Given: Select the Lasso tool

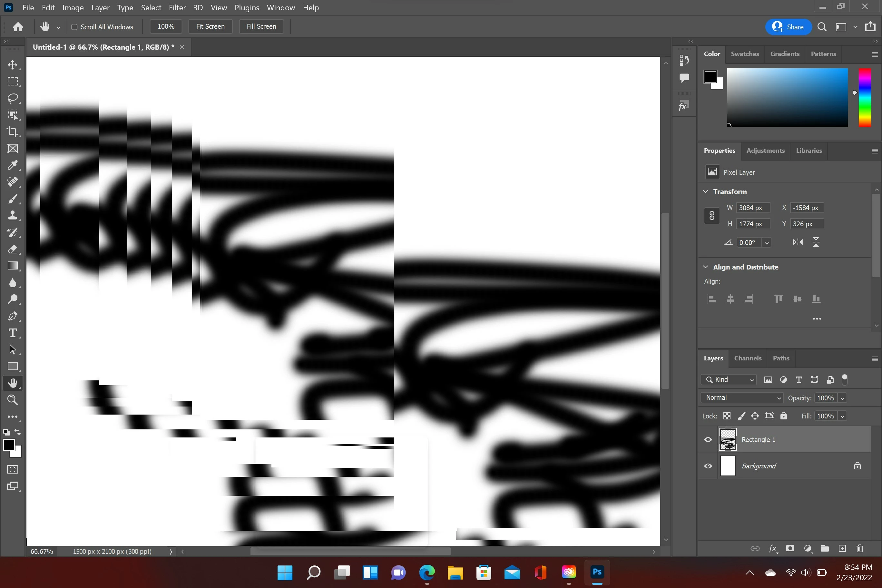Looking at the screenshot, I should pyautogui.click(x=12, y=98).
